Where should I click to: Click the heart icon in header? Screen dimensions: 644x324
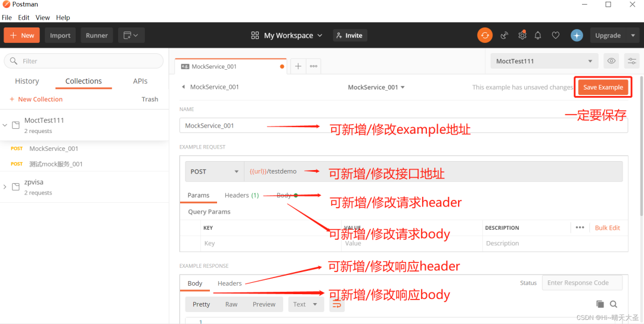coord(555,35)
